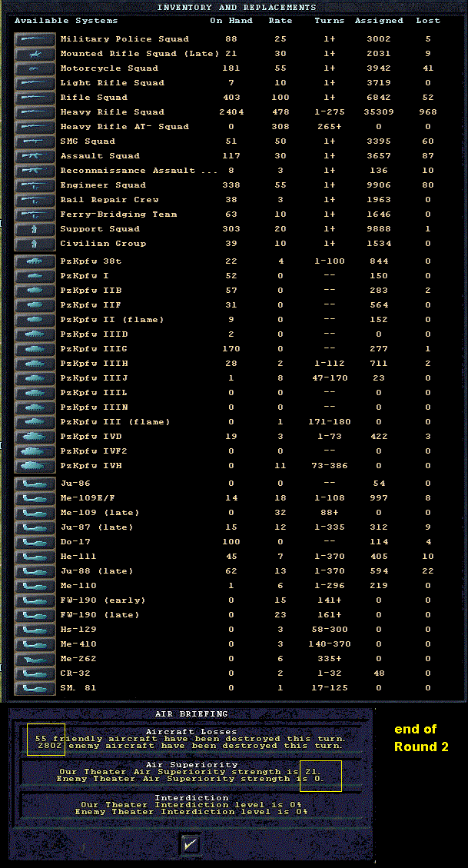This screenshot has height=868, width=468.
Task: Click the Ju-87 (late) aircraft icon
Action: (35, 527)
